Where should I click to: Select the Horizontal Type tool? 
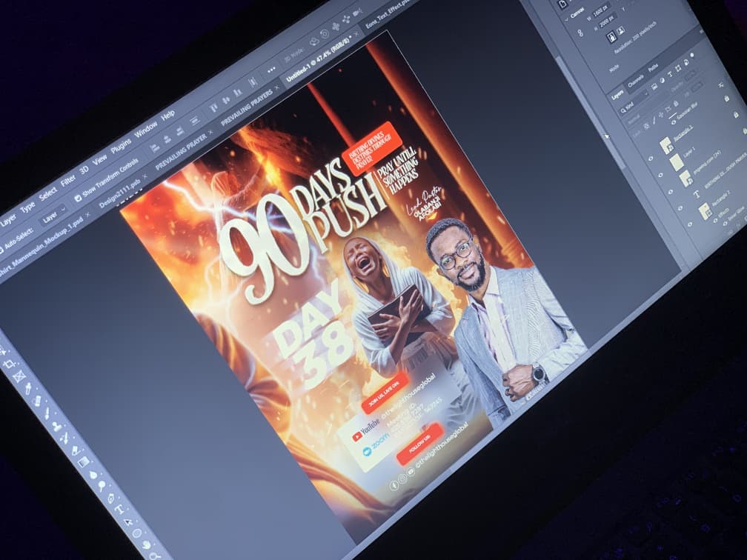[x=119, y=509]
